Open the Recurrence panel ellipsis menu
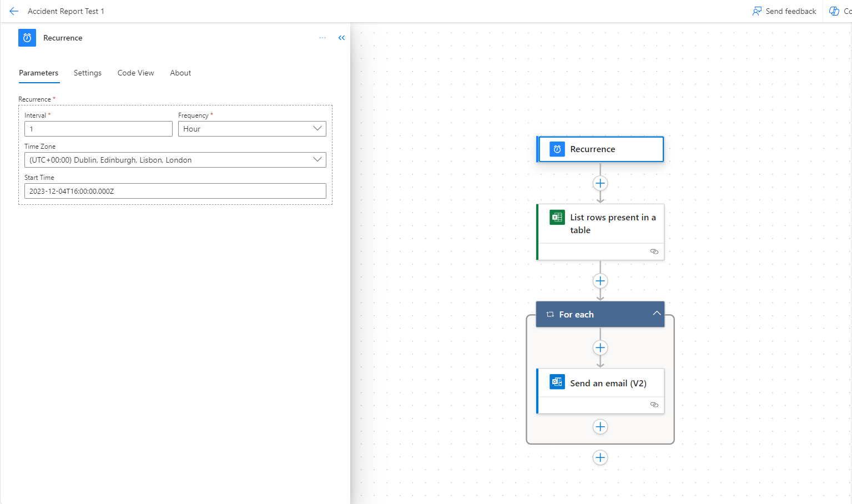Screen dimensions: 852x504 (322, 38)
